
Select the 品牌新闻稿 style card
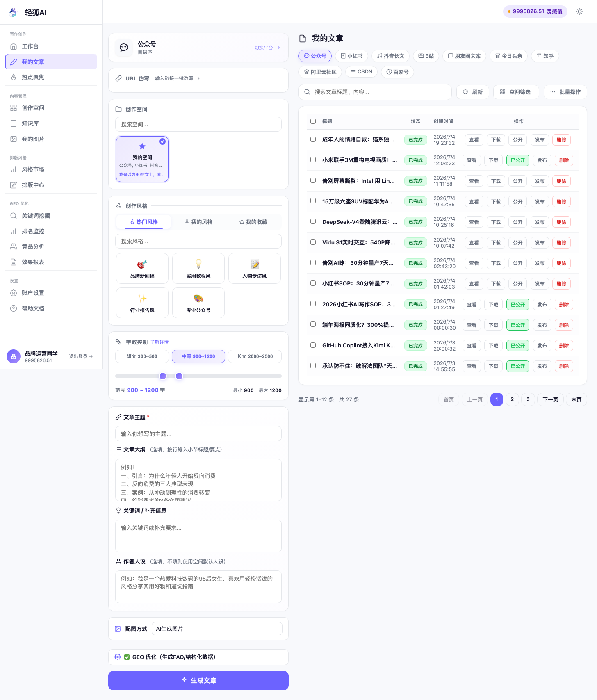pos(142,268)
